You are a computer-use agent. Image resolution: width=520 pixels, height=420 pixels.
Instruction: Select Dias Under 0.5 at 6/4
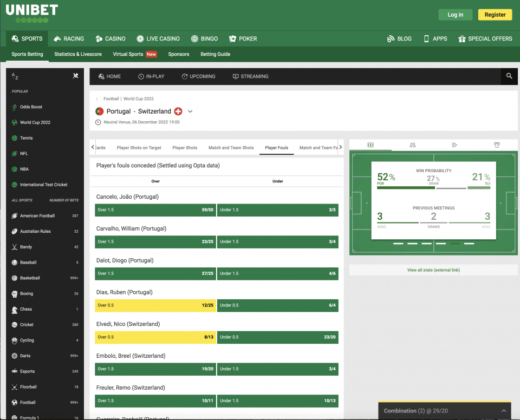[x=278, y=305]
